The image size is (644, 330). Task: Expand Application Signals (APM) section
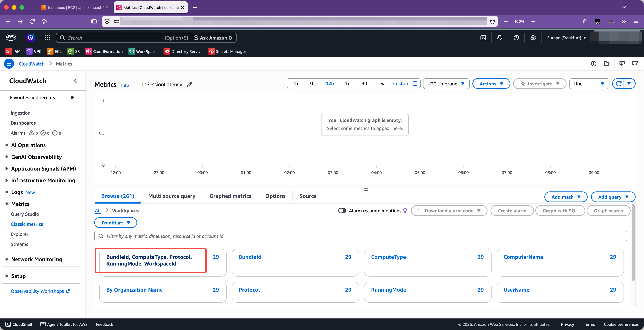pos(7,169)
